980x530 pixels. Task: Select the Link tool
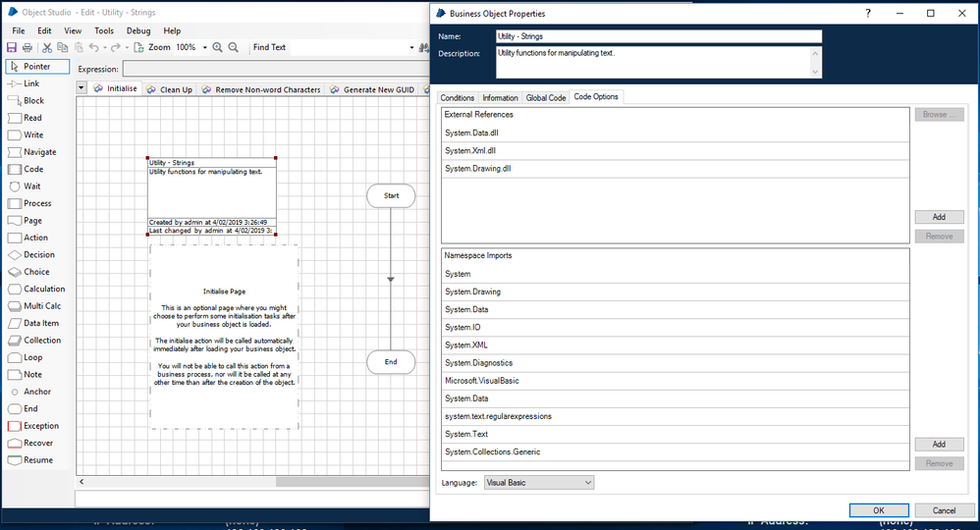coord(30,83)
